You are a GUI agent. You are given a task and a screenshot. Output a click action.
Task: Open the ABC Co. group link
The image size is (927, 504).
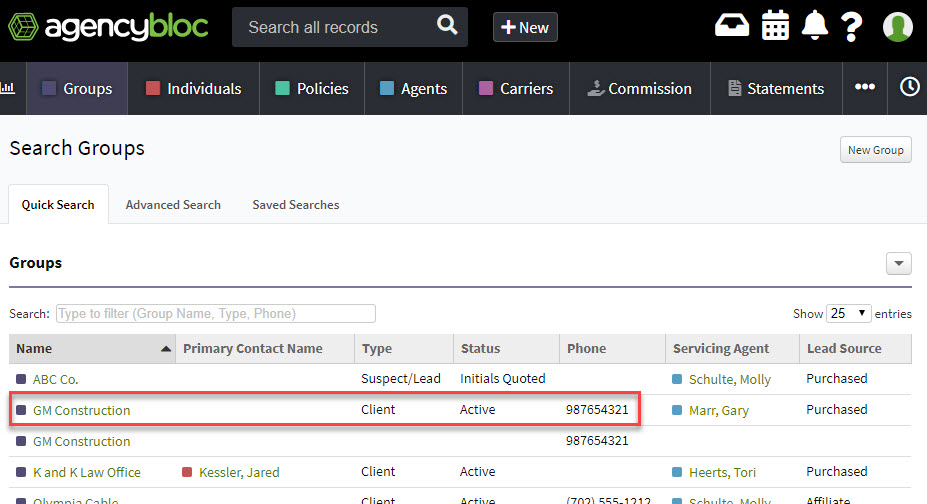click(56, 379)
